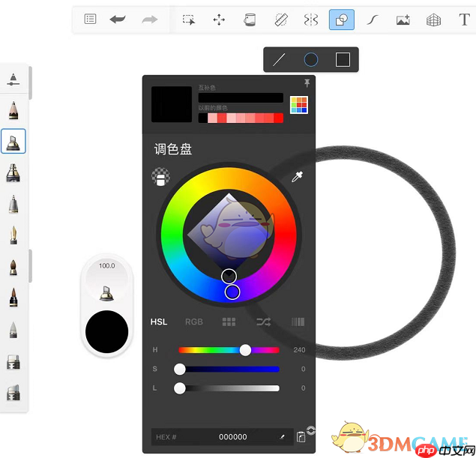Select the highlighted marker brush
This screenshot has width=476, height=458.
(x=13, y=141)
